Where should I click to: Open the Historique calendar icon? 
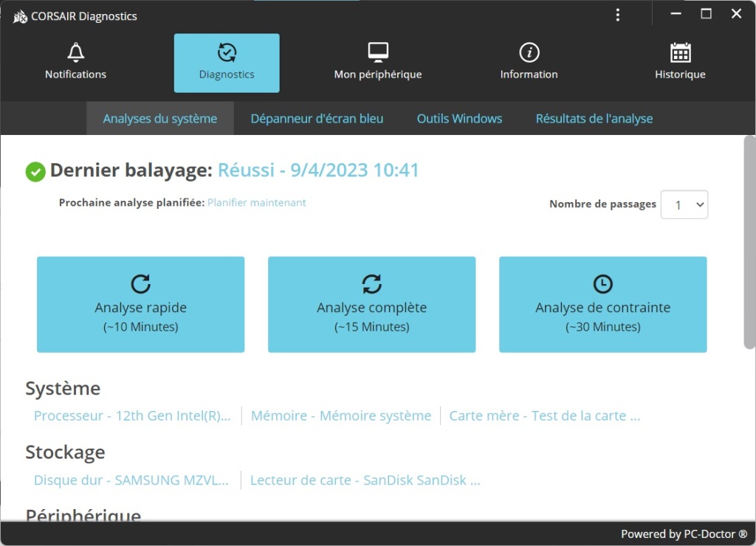pos(679,52)
